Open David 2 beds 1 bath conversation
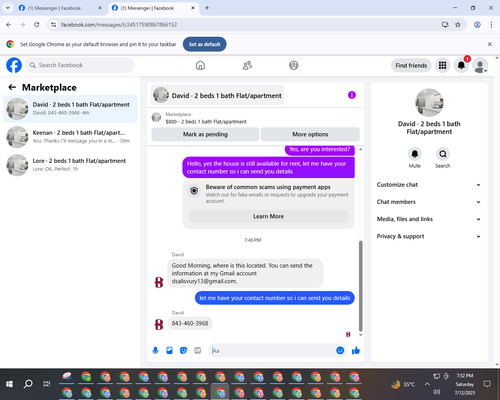The image size is (500, 400). (70, 109)
